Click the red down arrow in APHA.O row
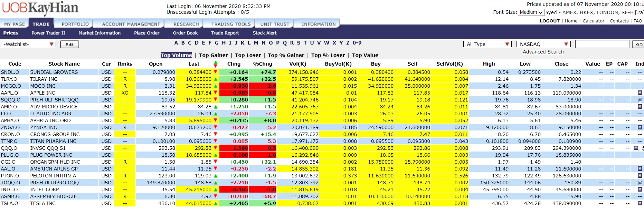 pyautogui.click(x=216, y=120)
